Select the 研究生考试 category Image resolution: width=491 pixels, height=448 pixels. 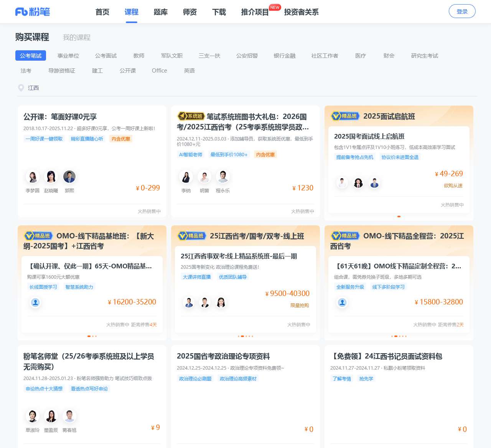[425, 56]
